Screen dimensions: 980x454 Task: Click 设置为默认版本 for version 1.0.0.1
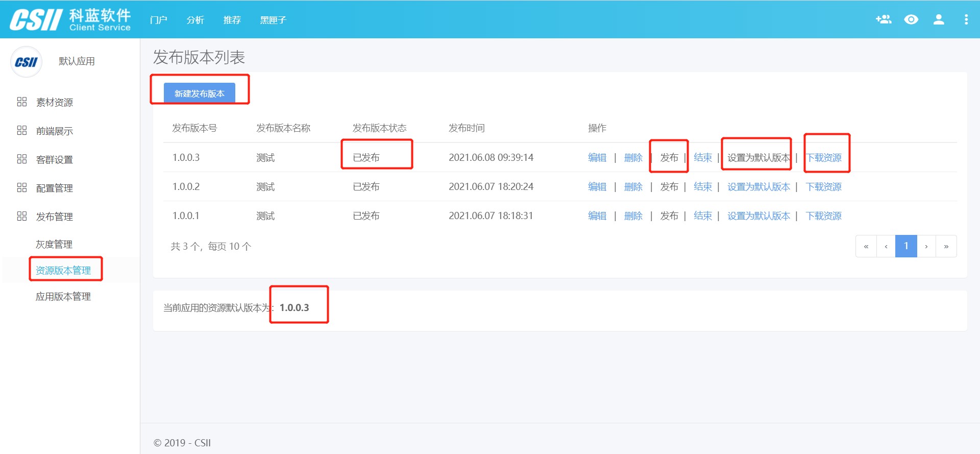(x=759, y=216)
